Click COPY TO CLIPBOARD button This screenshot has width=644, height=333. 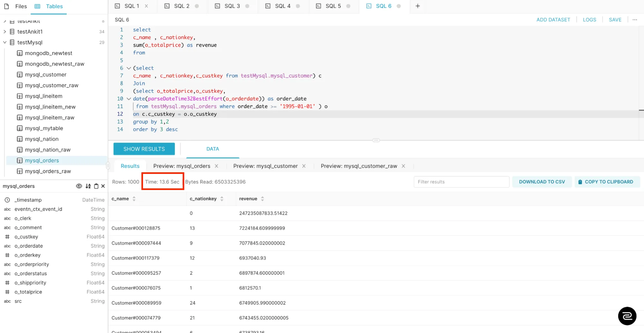click(607, 182)
